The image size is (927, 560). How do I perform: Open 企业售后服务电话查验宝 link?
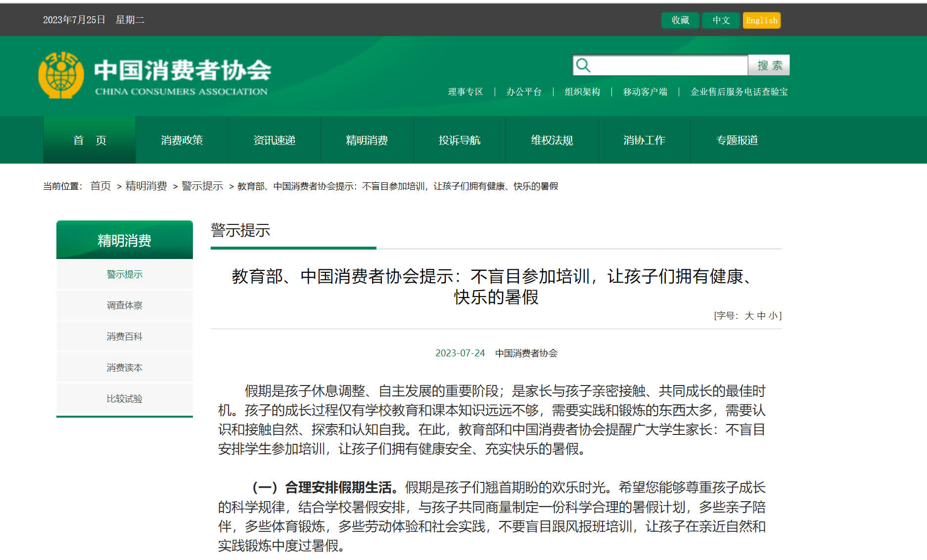[x=739, y=92]
